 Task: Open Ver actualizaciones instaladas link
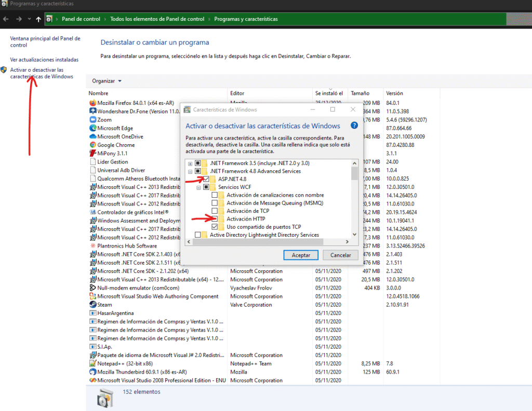[44, 60]
